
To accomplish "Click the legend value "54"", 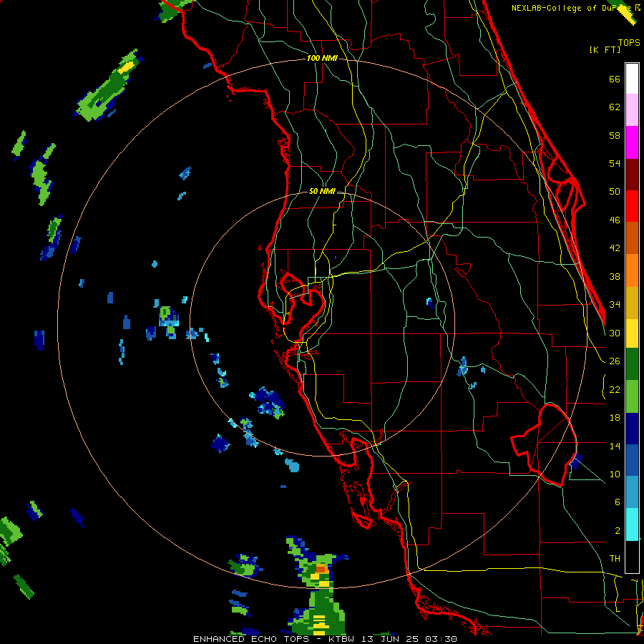I will tap(615, 163).
